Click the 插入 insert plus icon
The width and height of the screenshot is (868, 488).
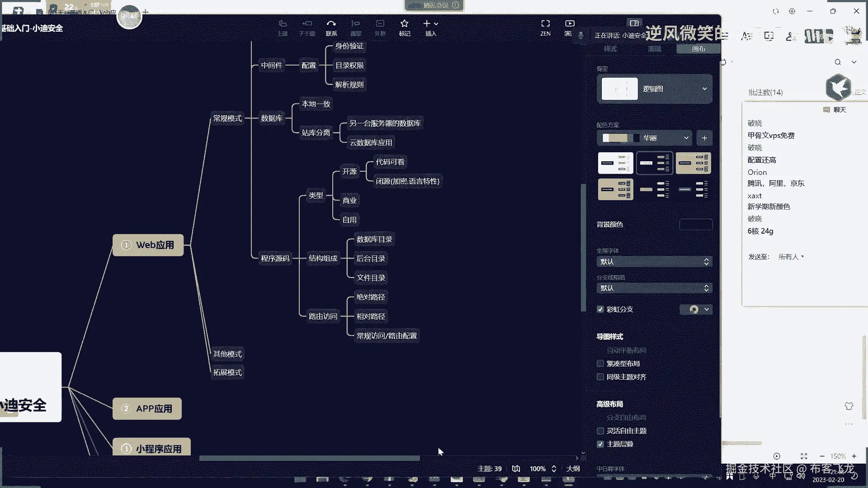click(427, 23)
